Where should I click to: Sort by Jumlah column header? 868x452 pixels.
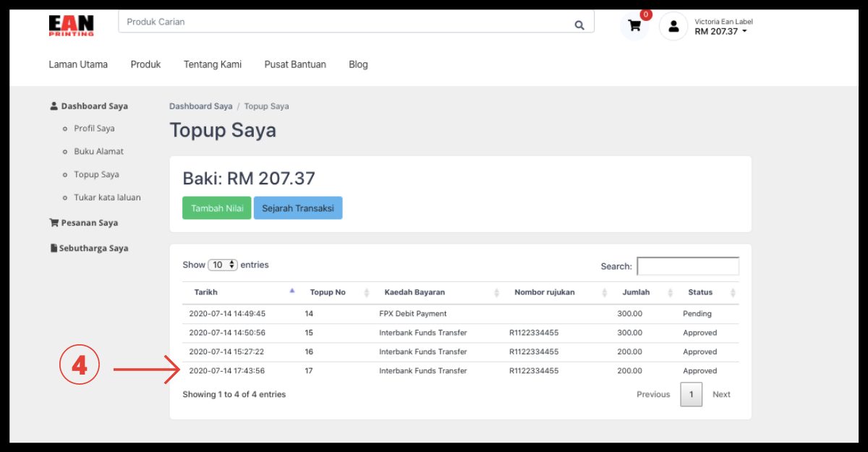tap(636, 293)
